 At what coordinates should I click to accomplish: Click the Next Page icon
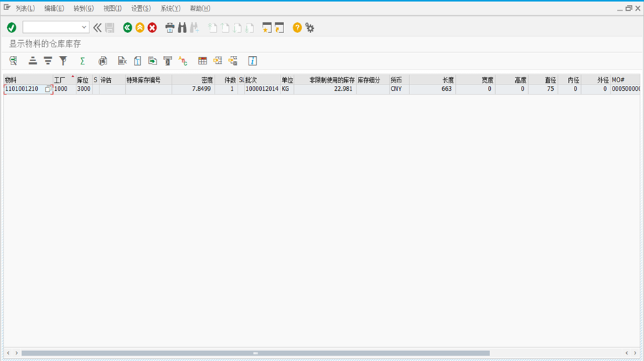point(238,27)
